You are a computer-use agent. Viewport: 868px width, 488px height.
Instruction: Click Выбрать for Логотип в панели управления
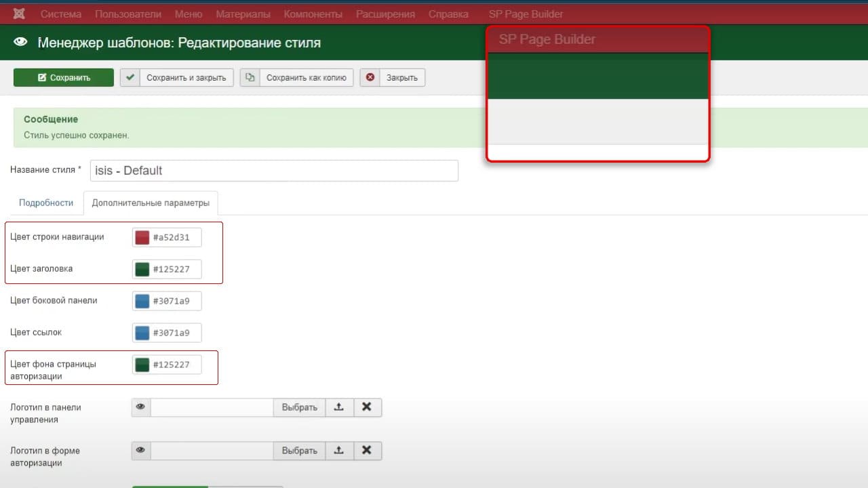pos(299,407)
